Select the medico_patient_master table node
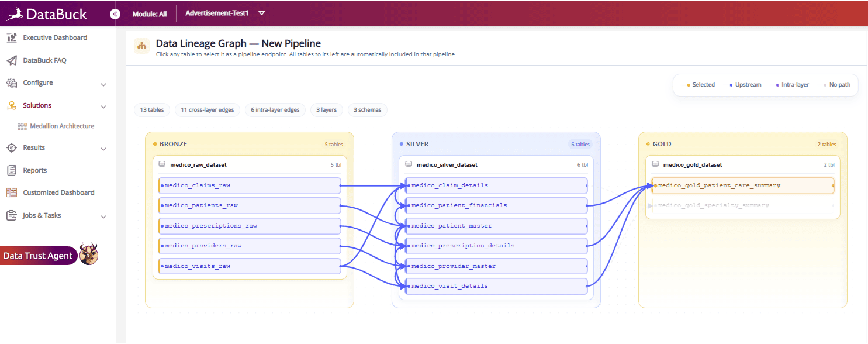Screen dimensions: 868x344 496,226
